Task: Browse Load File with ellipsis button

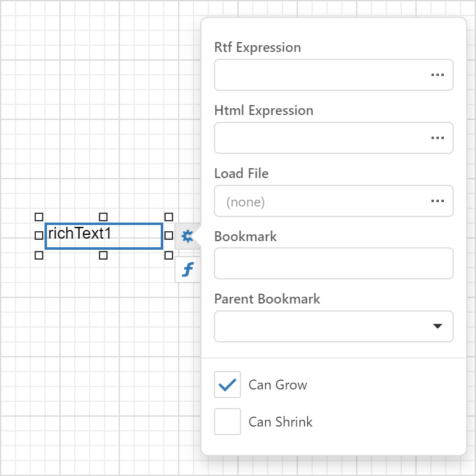Action: click(x=438, y=201)
